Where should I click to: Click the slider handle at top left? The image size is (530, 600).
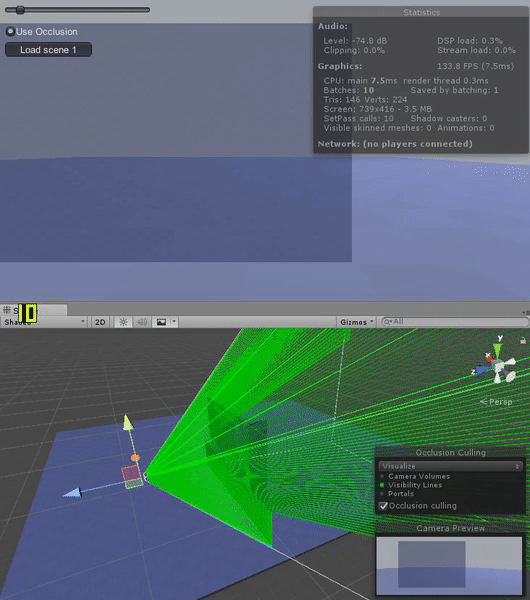[20, 10]
